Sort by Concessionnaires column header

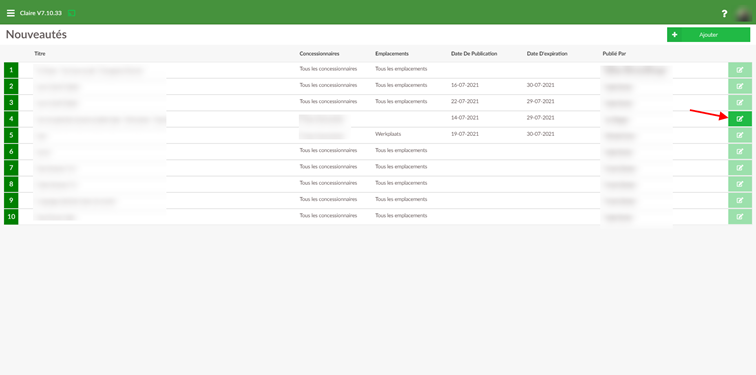pos(319,54)
